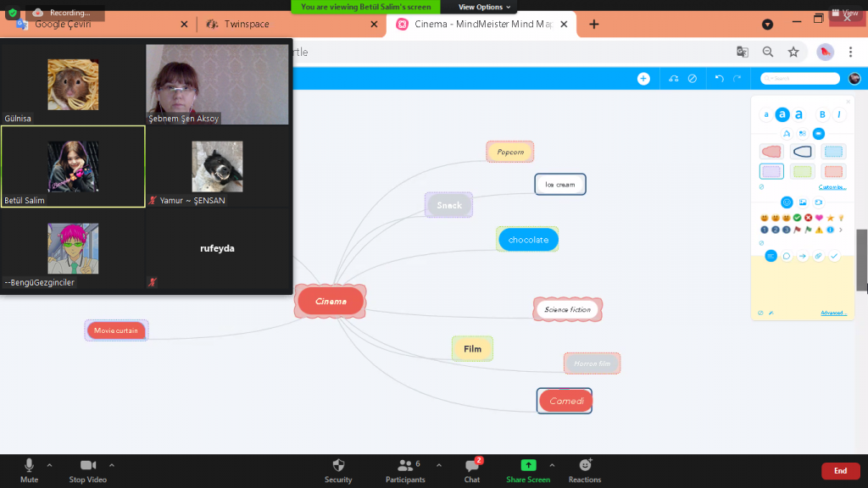Expand video options arrow beside Stop Video
This screenshot has width=868, height=488.
[x=112, y=464]
